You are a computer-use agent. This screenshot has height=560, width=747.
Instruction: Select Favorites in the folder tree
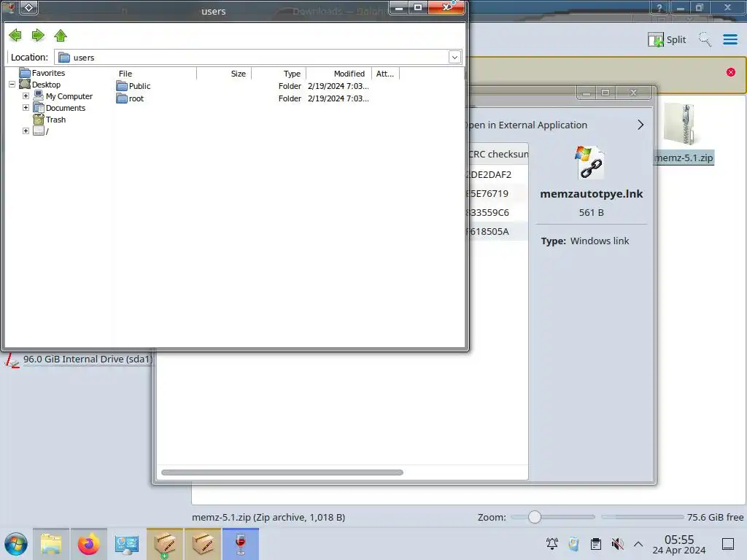[x=48, y=73]
